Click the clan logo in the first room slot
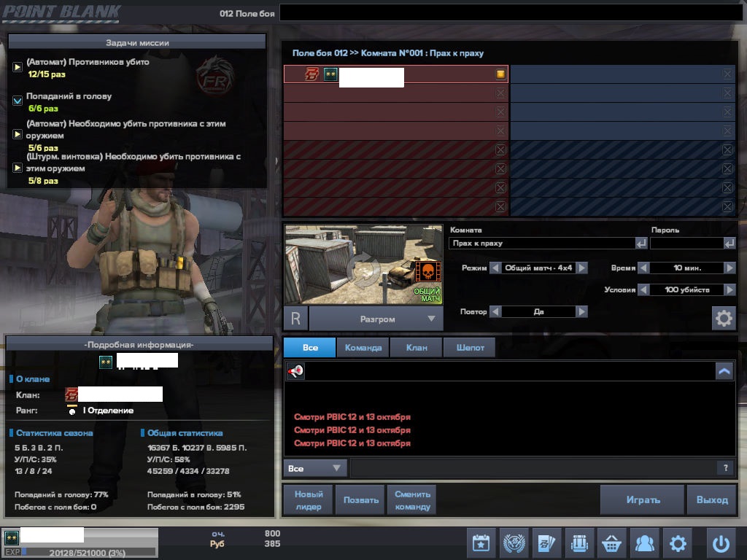The image size is (747, 560). pyautogui.click(x=311, y=74)
